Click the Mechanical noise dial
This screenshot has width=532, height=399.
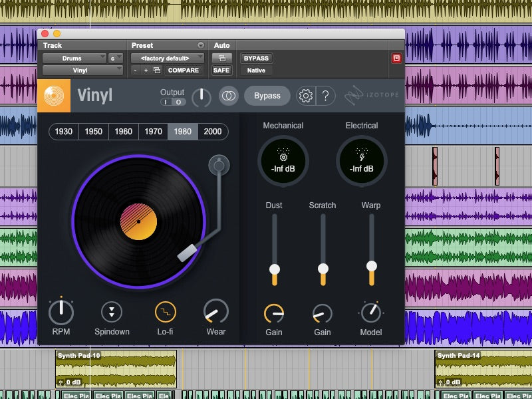tap(283, 161)
